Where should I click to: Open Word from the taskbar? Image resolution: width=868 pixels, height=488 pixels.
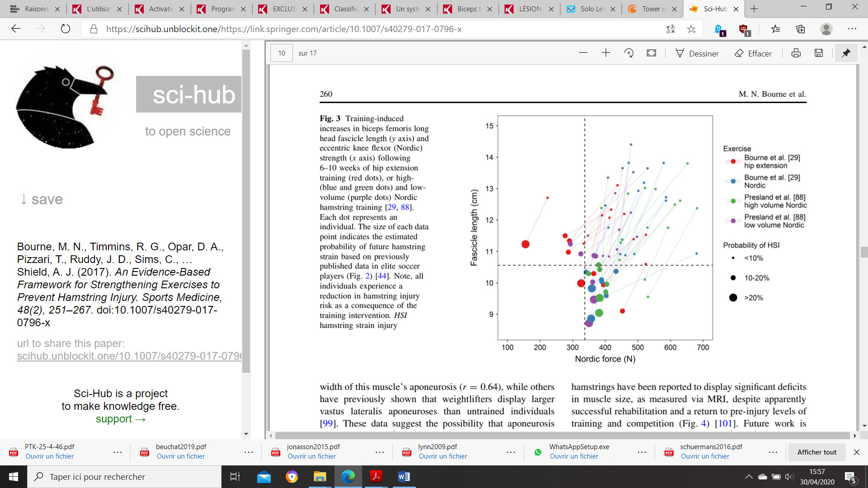pyautogui.click(x=404, y=477)
